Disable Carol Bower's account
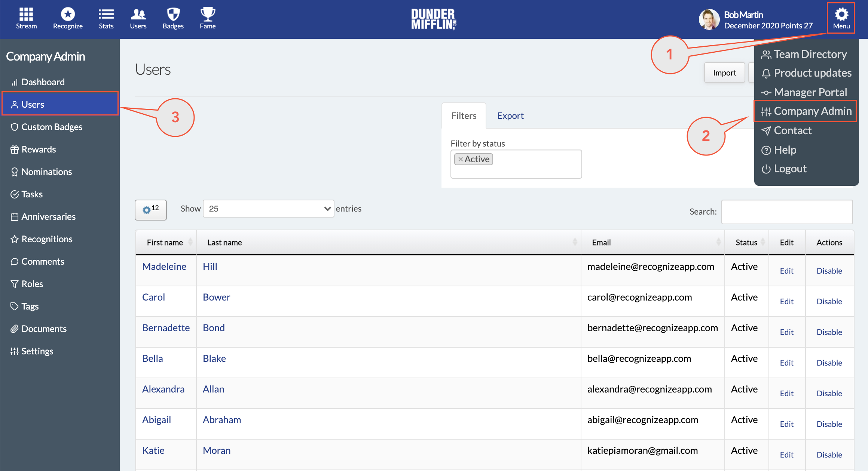 click(829, 301)
